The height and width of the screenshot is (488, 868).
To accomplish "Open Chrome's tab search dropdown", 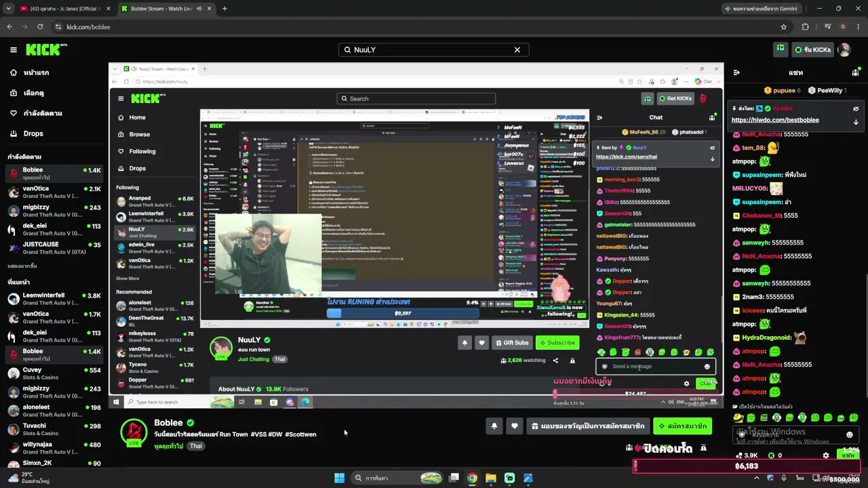I will [x=8, y=9].
